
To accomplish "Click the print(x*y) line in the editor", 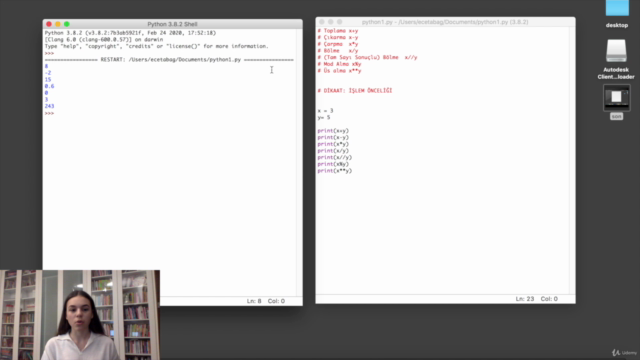I will 333,144.
